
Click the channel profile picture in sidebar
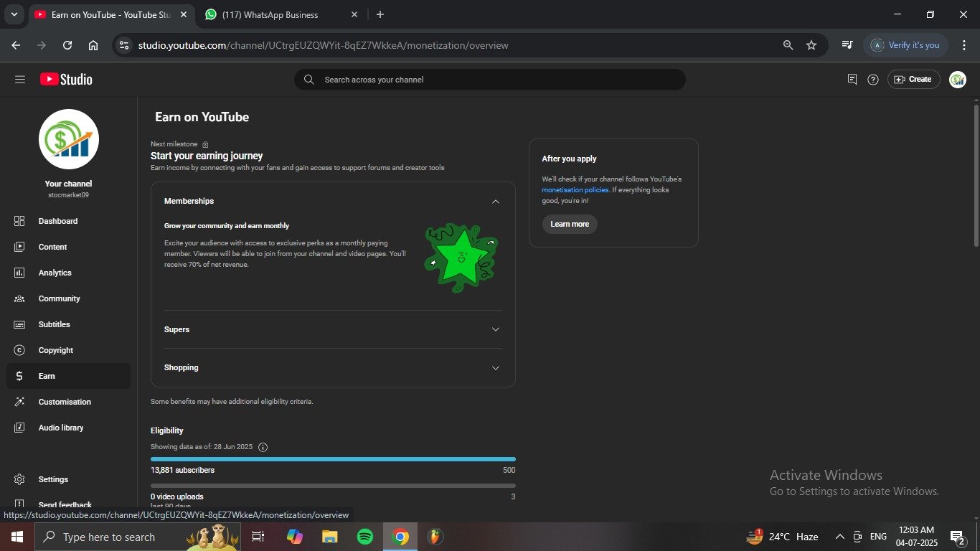pyautogui.click(x=69, y=139)
